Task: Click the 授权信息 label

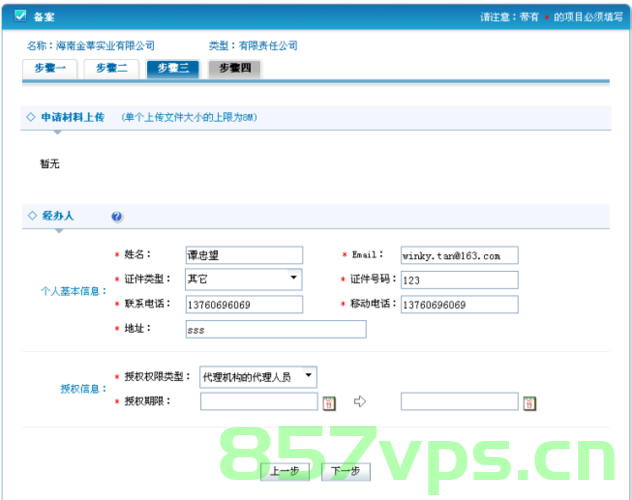Action: [83, 389]
